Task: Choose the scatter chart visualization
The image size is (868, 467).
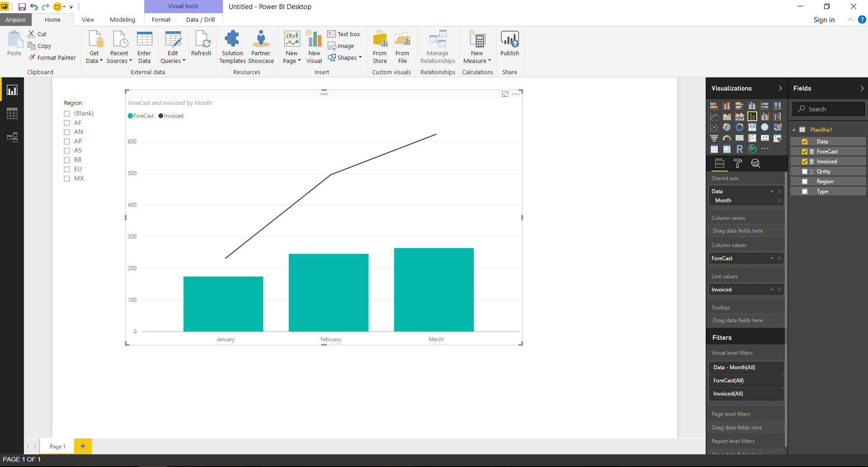Action: click(x=714, y=127)
